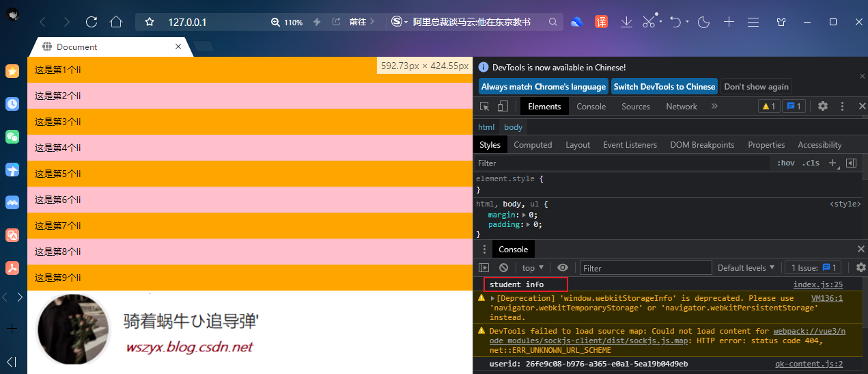
Task: Open the Layout tab
Action: [578, 145]
